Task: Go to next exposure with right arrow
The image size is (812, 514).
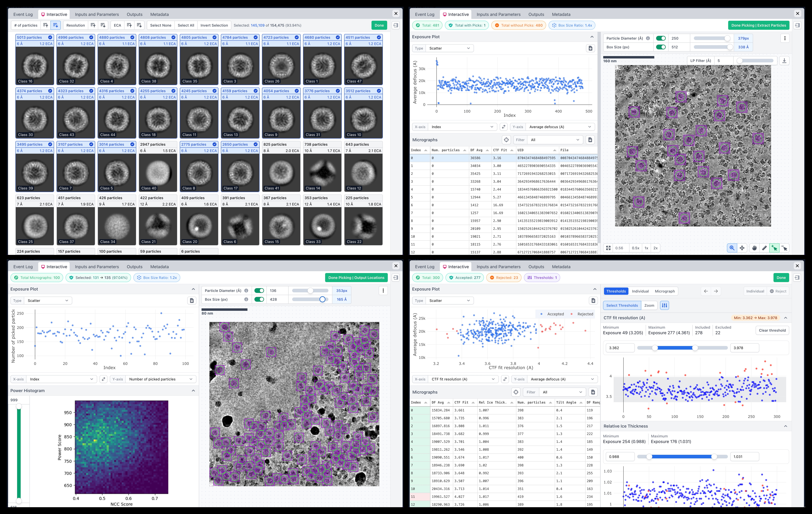Action: [716, 291]
